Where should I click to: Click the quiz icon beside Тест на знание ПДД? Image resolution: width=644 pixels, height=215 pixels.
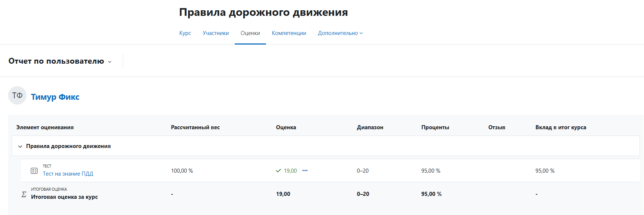34,171
